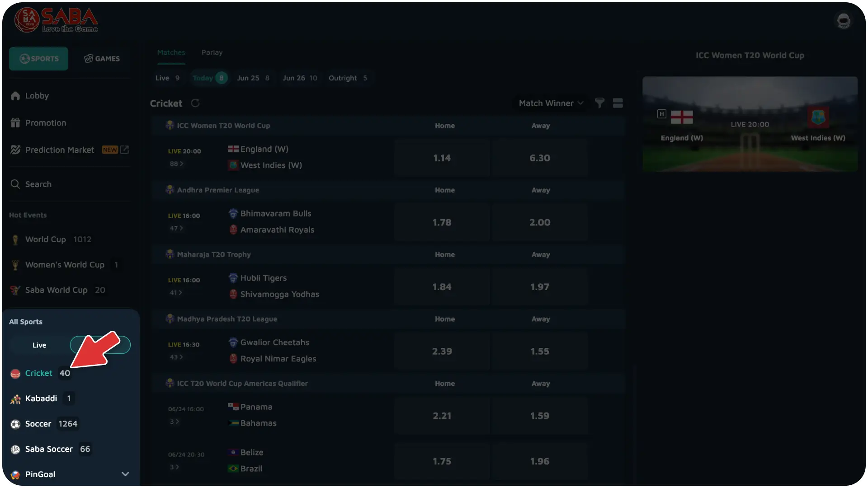Bet on Royal Nimar Eagles odds 1.55
This screenshot has width=868, height=488.
(540, 352)
